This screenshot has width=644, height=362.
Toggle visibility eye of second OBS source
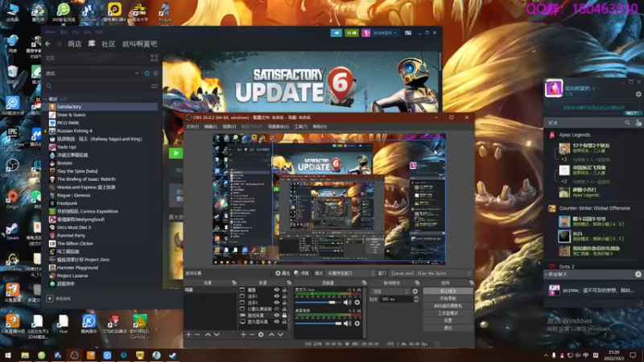tap(276, 296)
